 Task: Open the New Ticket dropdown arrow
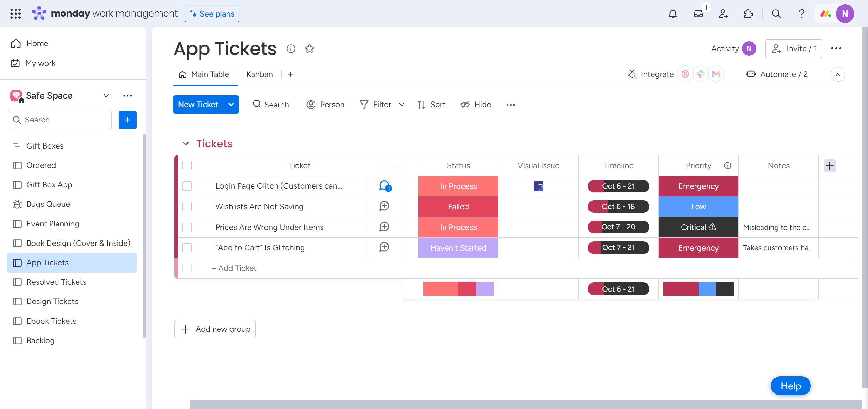coord(231,105)
